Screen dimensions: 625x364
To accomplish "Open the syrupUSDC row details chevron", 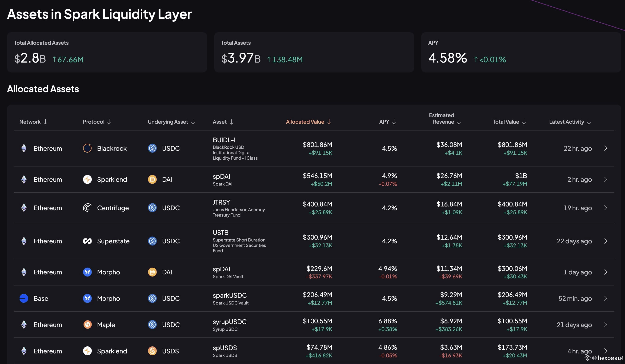I will [x=605, y=324].
